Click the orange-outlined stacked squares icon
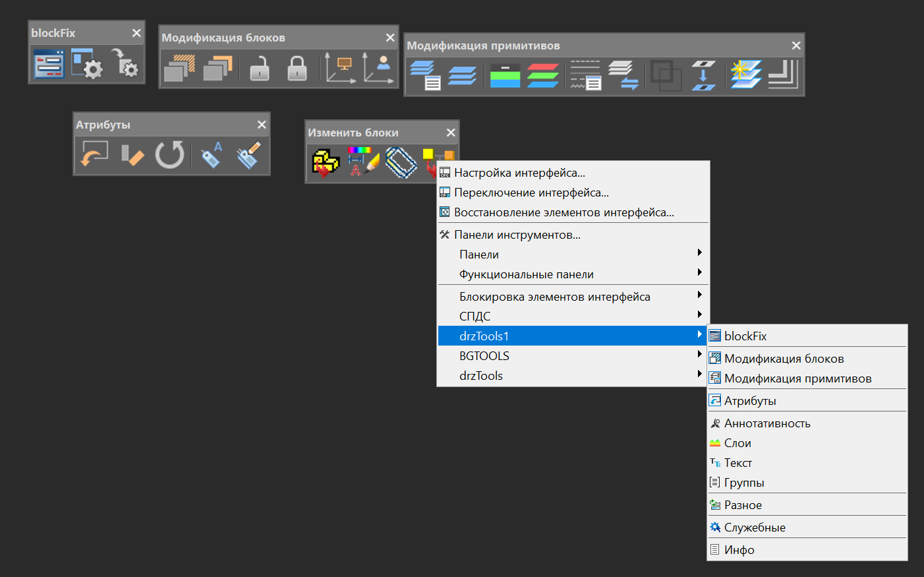Viewport: 924px width, 577px height. (x=218, y=69)
